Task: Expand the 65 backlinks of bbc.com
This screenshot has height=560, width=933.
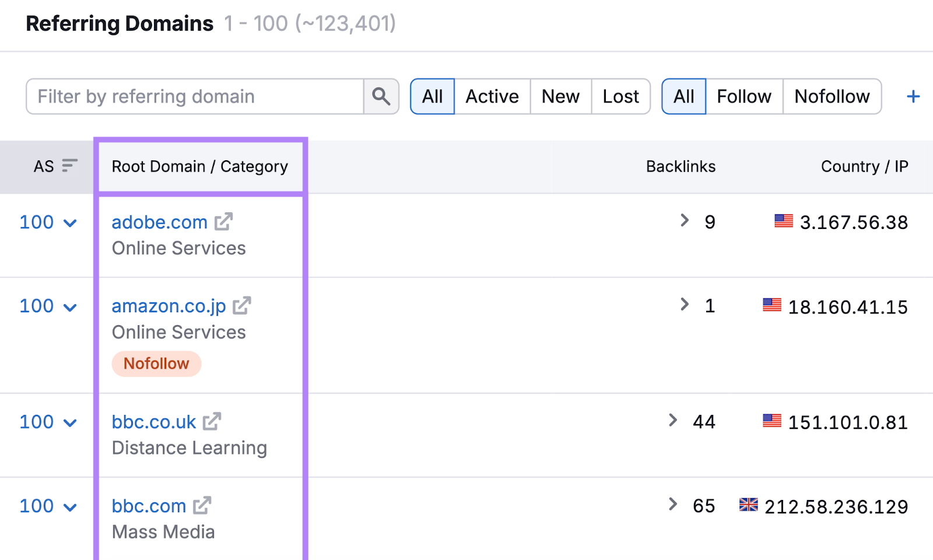Action: pos(673,504)
